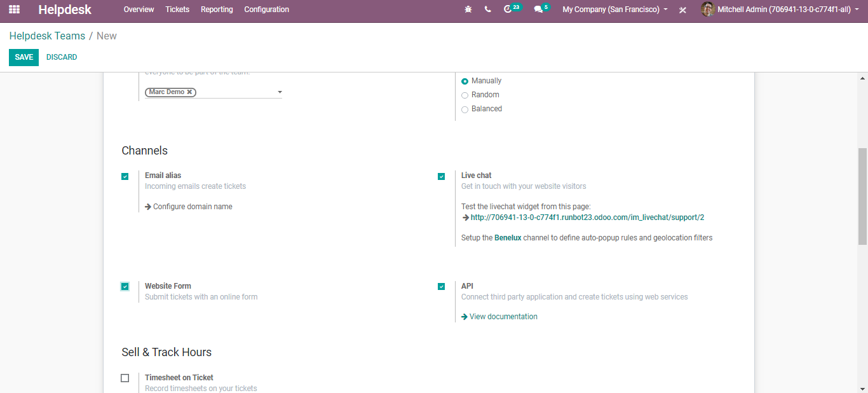Click the Sell & Track Hours heading
This screenshot has width=868, height=393.
coord(166,352)
